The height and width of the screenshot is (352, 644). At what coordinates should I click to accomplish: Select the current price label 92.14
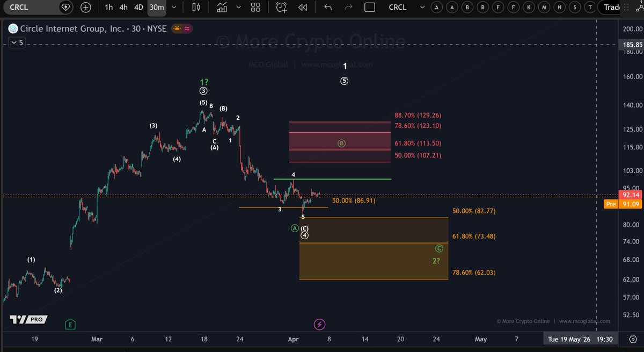[x=630, y=195]
